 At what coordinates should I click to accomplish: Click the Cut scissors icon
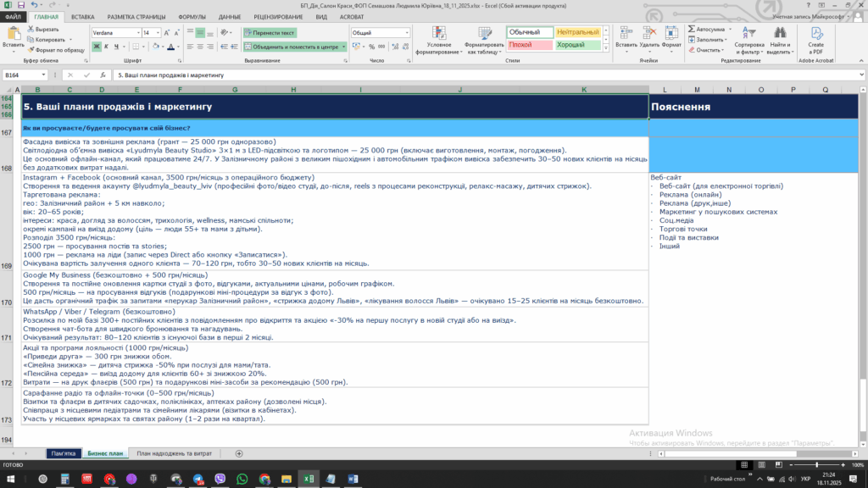click(31, 29)
